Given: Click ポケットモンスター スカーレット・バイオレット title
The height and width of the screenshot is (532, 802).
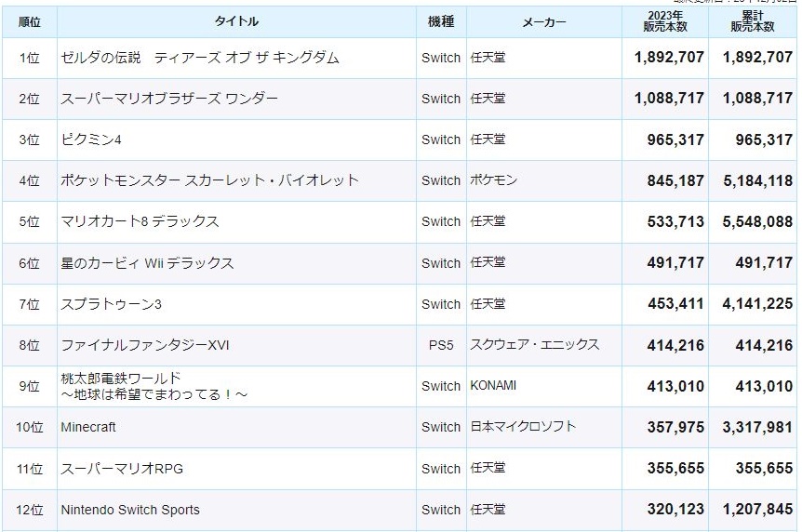Looking at the screenshot, I should [209, 180].
